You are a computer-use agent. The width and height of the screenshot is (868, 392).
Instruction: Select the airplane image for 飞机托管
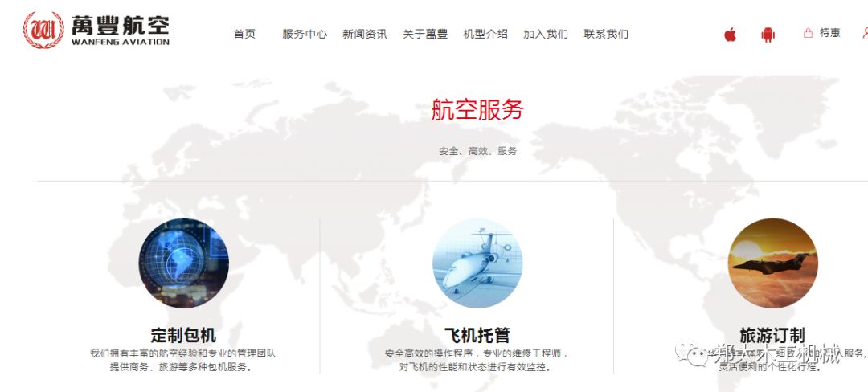477,263
